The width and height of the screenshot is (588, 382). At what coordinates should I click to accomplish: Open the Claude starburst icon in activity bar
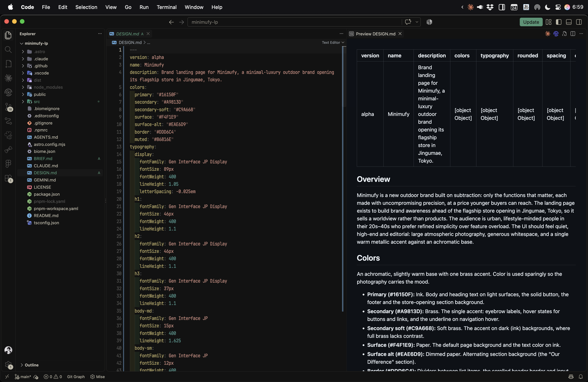point(8,78)
